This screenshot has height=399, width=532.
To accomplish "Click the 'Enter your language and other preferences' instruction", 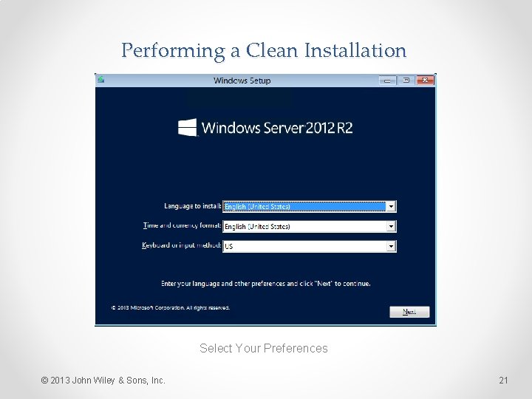I will (266, 284).
